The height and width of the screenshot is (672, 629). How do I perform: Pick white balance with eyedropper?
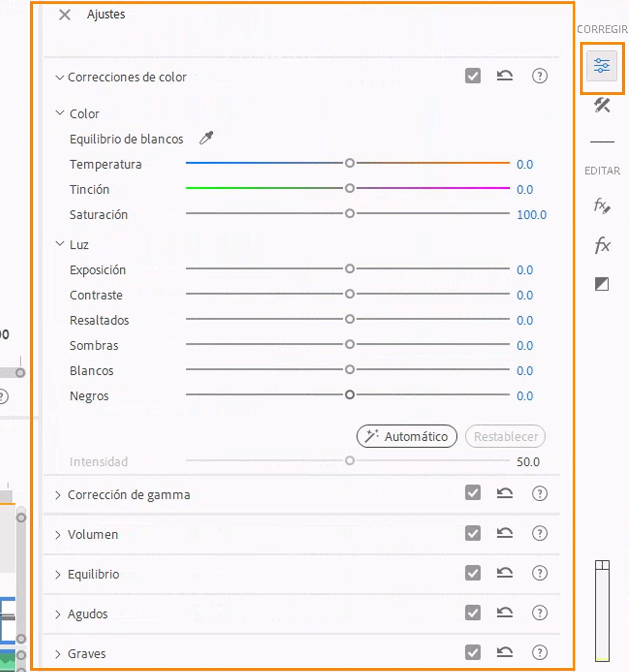[206, 138]
